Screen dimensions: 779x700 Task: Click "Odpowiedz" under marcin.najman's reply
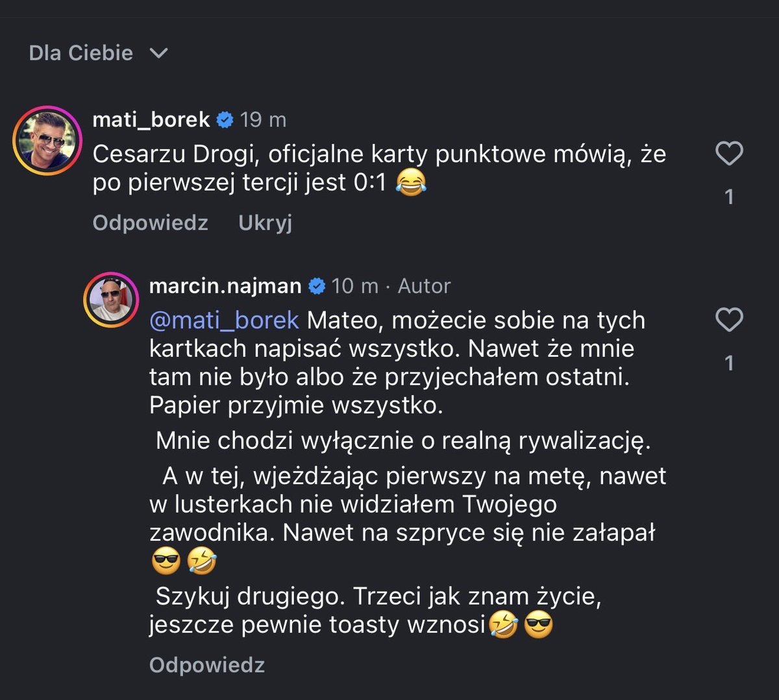pyautogui.click(x=206, y=664)
